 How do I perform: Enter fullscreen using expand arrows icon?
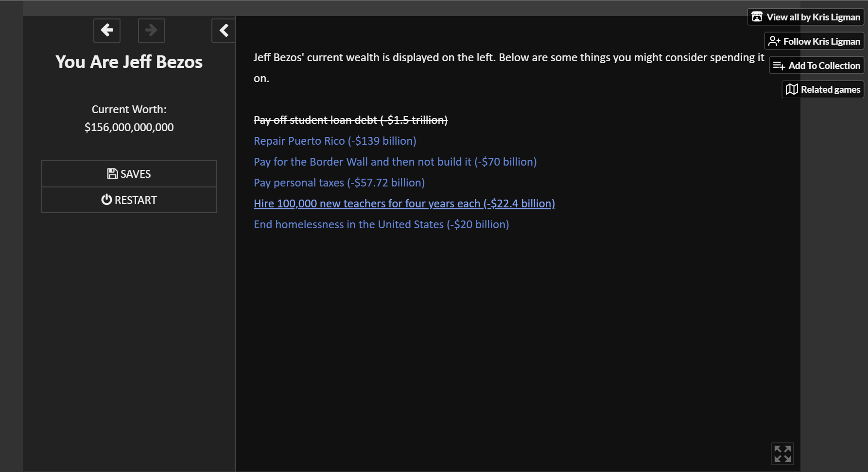click(782, 454)
